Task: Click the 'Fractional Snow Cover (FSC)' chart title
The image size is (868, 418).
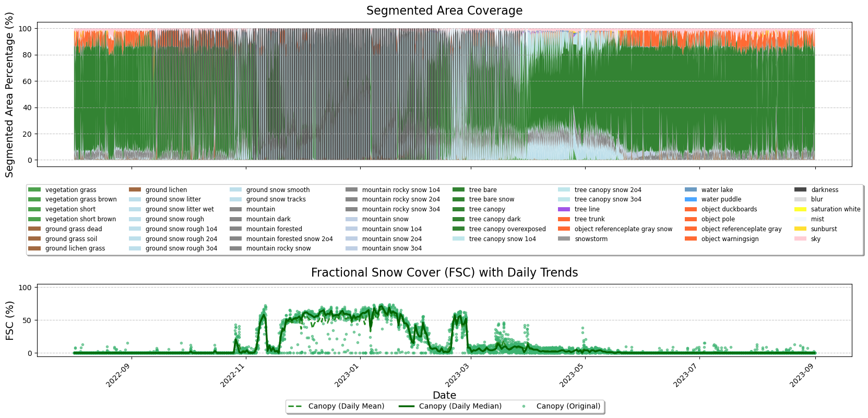Action: [x=444, y=273]
